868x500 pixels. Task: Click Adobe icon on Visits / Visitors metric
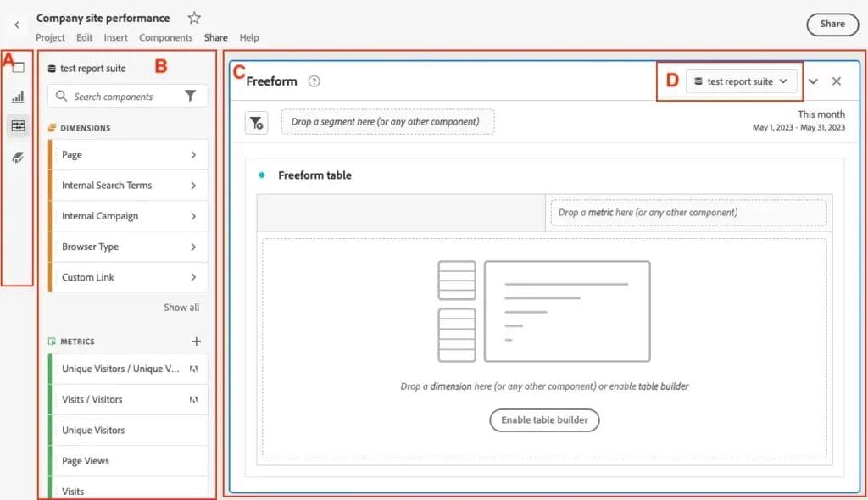193,399
